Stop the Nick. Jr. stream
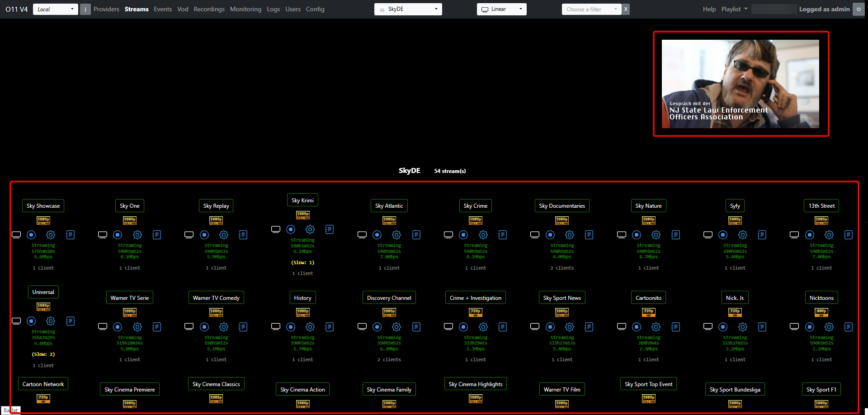Screen dimensions: 868x415 click(723, 326)
